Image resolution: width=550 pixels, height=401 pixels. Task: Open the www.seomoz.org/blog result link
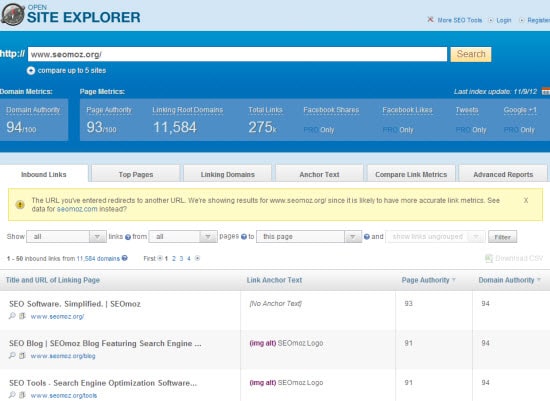(63, 356)
